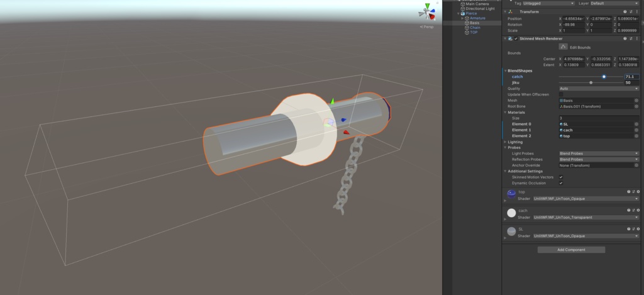Viewport: 644px width, 295px height.
Task: Open shader dropdown for top material
Action: click(x=586, y=199)
